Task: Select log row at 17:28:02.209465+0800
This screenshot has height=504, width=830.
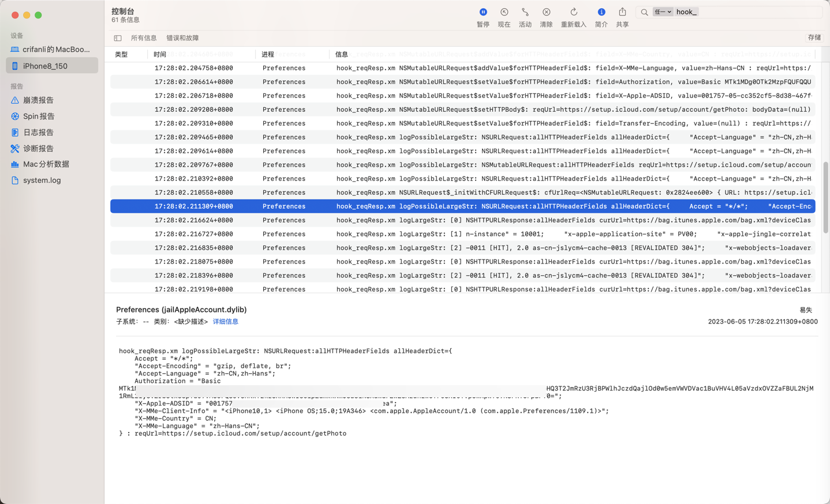Action: (463, 137)
